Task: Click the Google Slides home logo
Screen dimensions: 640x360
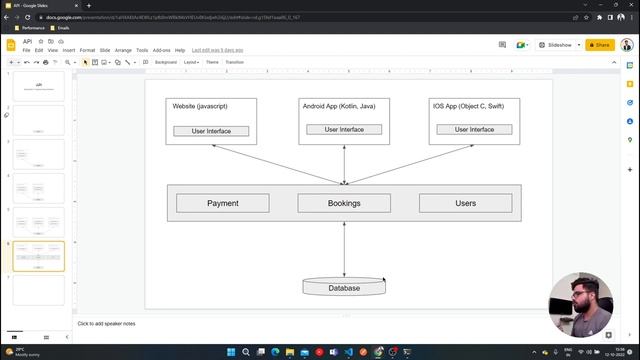Action: 11,45
